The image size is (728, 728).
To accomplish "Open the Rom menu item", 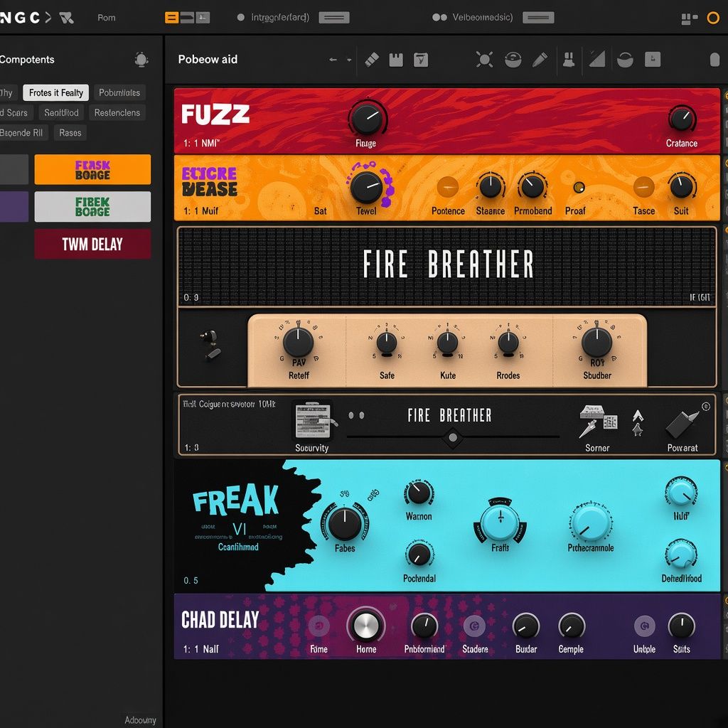I will coord(107,18).
